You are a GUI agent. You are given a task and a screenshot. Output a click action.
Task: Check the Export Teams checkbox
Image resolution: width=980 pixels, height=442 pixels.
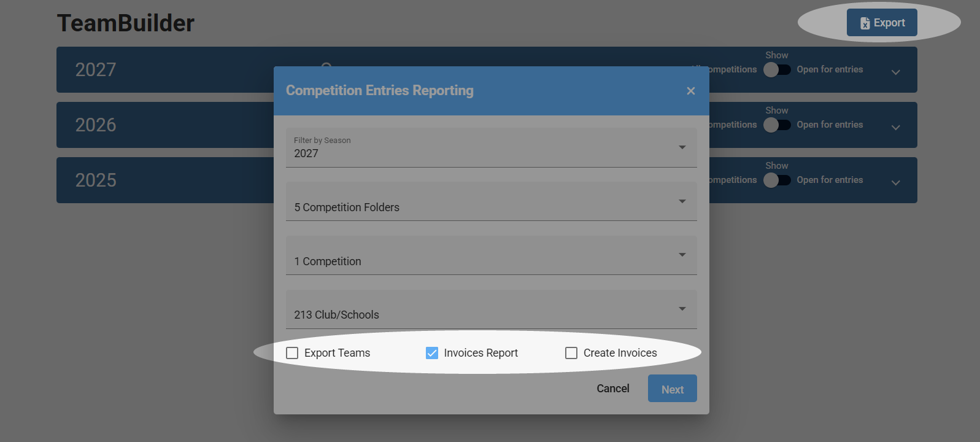(x=292, y=353)
